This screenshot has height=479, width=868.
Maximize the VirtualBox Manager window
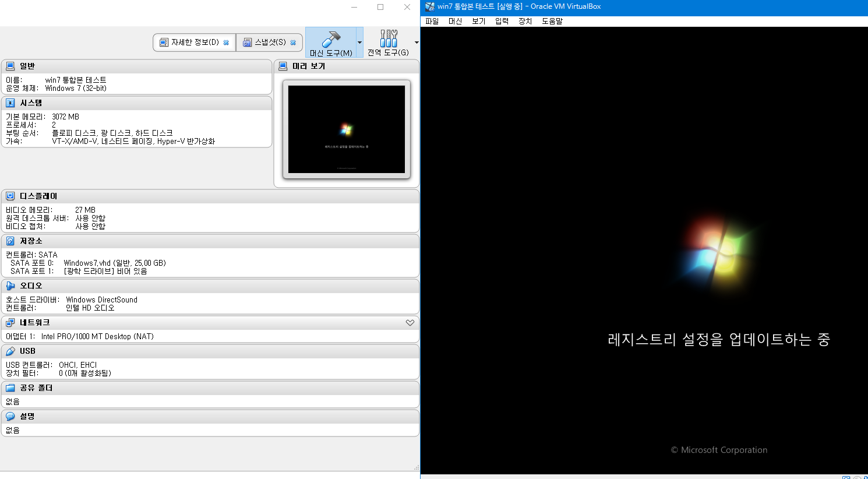click(x=380, y=7)
